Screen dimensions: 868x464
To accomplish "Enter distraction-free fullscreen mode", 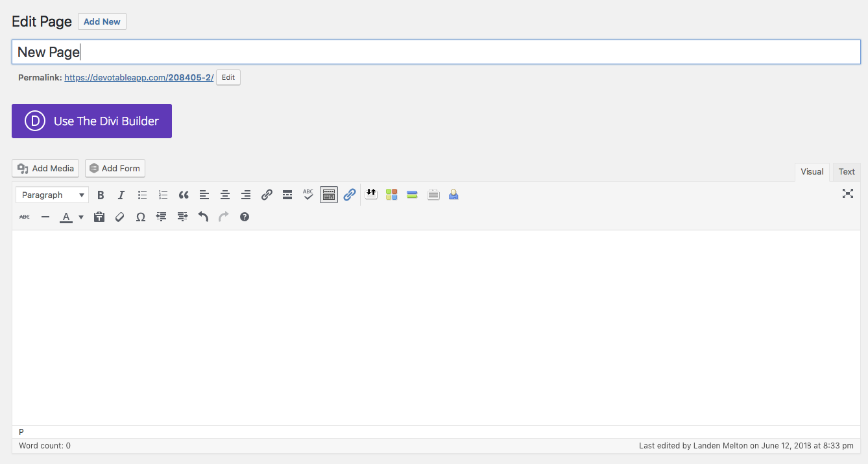I will click(847, 193).
